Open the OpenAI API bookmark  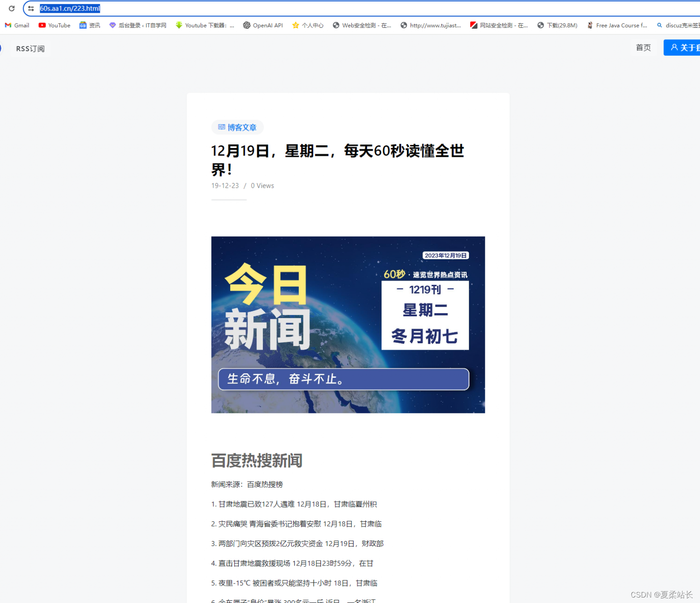point(263,25)
